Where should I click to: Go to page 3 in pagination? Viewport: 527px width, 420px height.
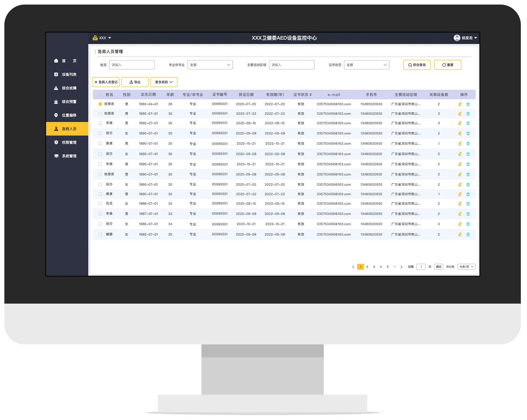coord(374,267)
